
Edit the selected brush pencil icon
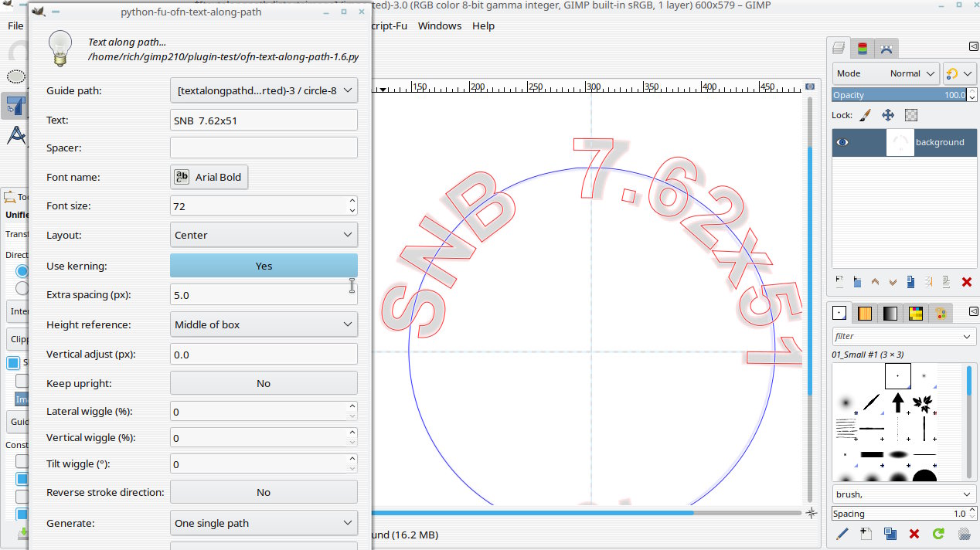coord(842,534)
